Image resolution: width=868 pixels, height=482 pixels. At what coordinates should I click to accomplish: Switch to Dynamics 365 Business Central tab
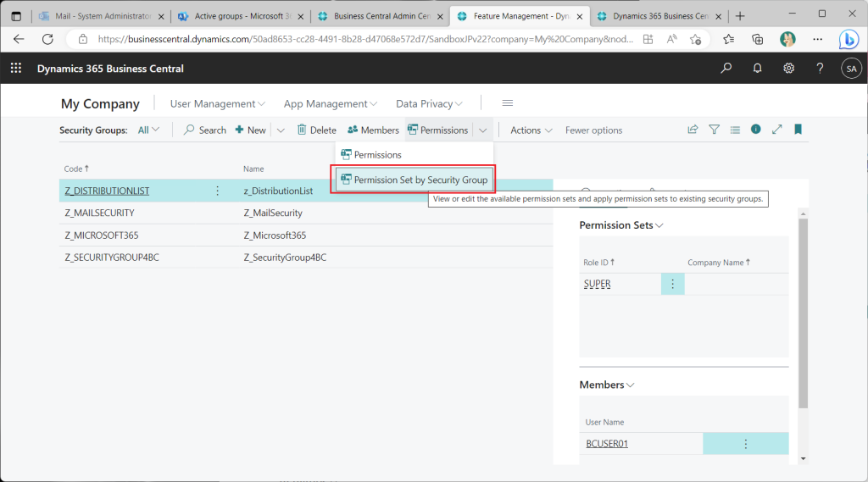point(659,16)
